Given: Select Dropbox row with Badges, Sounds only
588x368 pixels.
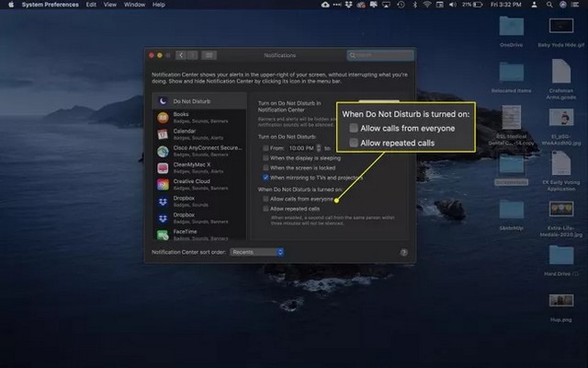Looking at the screenshot, I should [x=199, y=201].
